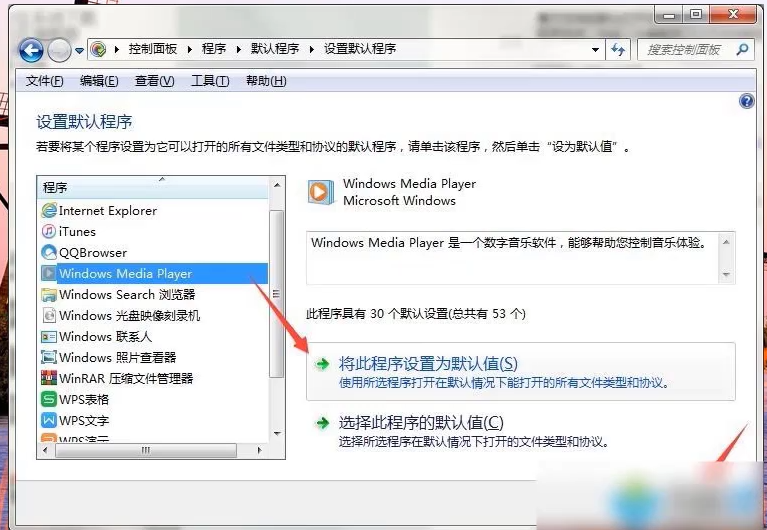
Task: Open the 查看(V) menu
Action: tap(155, 81)
